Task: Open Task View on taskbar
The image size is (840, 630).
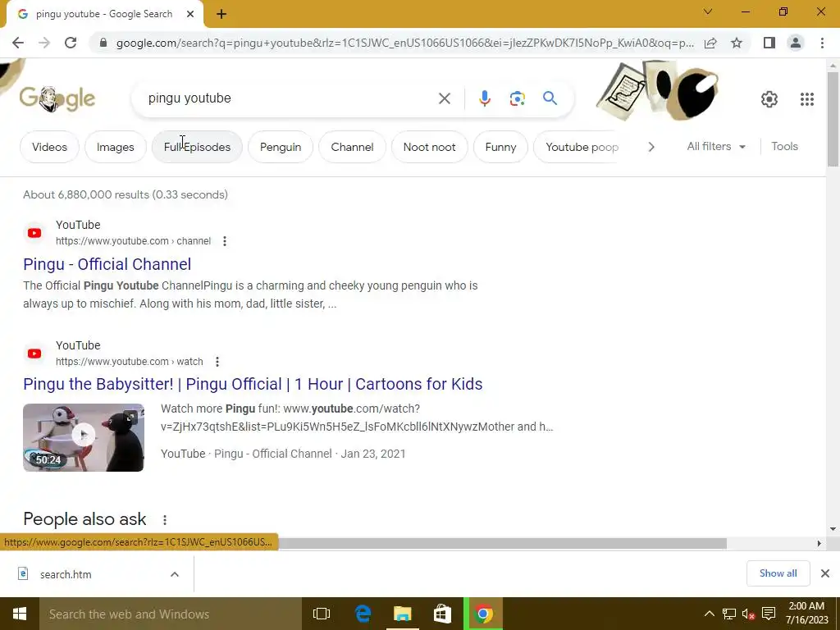Action: coord(322,614)
